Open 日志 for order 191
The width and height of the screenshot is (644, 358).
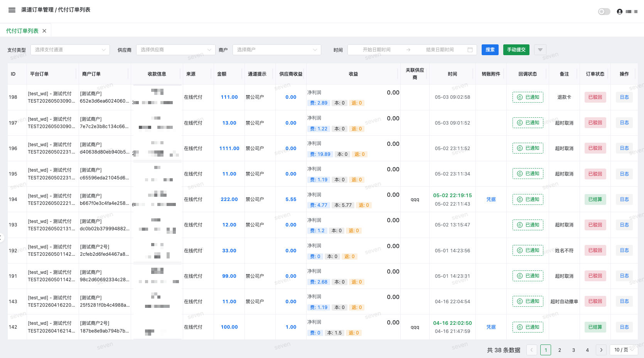point(624,276)
